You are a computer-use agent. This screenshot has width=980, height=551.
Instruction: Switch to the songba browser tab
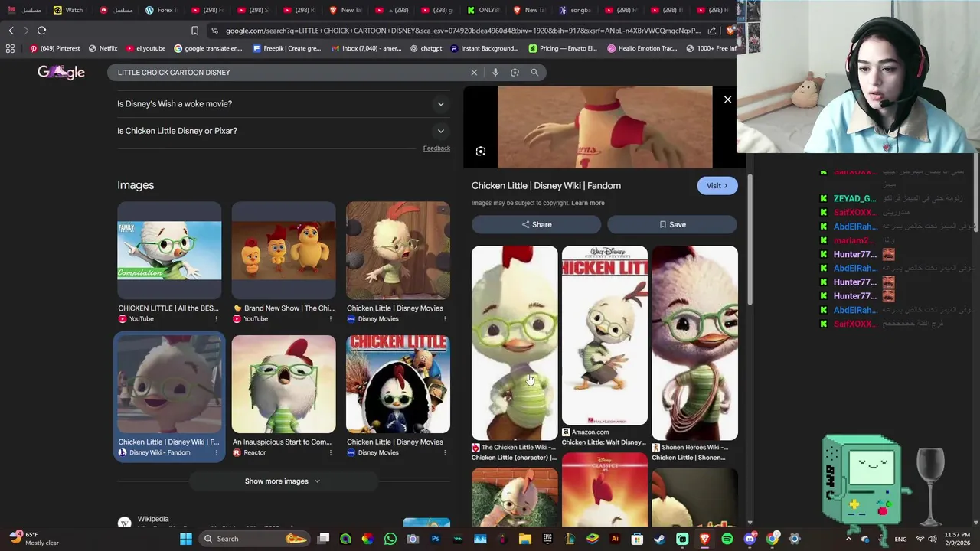(574, 10)
